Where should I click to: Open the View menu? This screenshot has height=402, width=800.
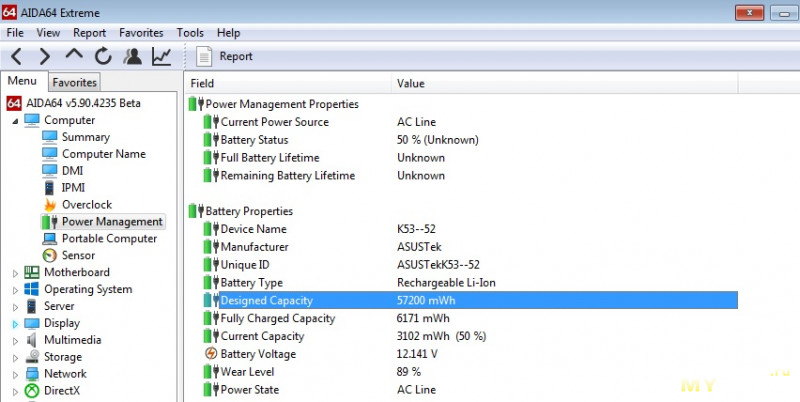tap(48, 33)
